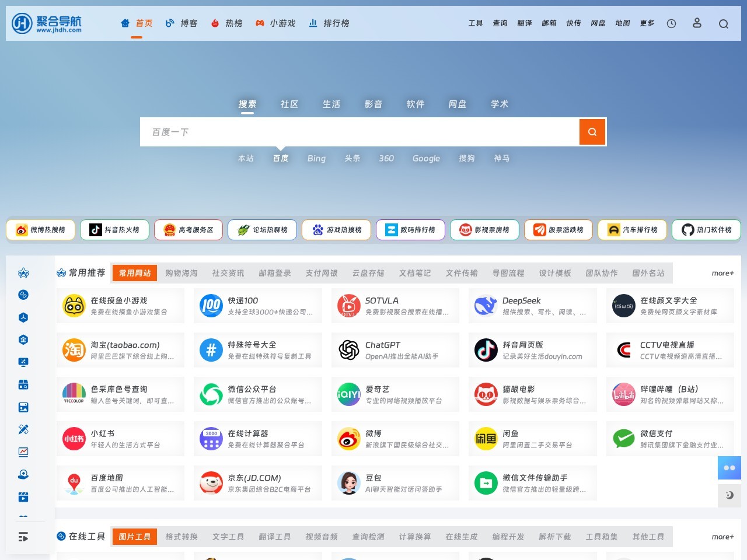Select Google as search engine
The image size is (747, 560).
click(x=426, y=158)
